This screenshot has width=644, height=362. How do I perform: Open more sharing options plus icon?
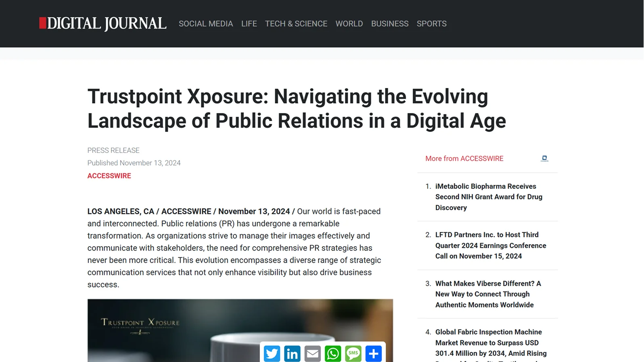point(374,354)
